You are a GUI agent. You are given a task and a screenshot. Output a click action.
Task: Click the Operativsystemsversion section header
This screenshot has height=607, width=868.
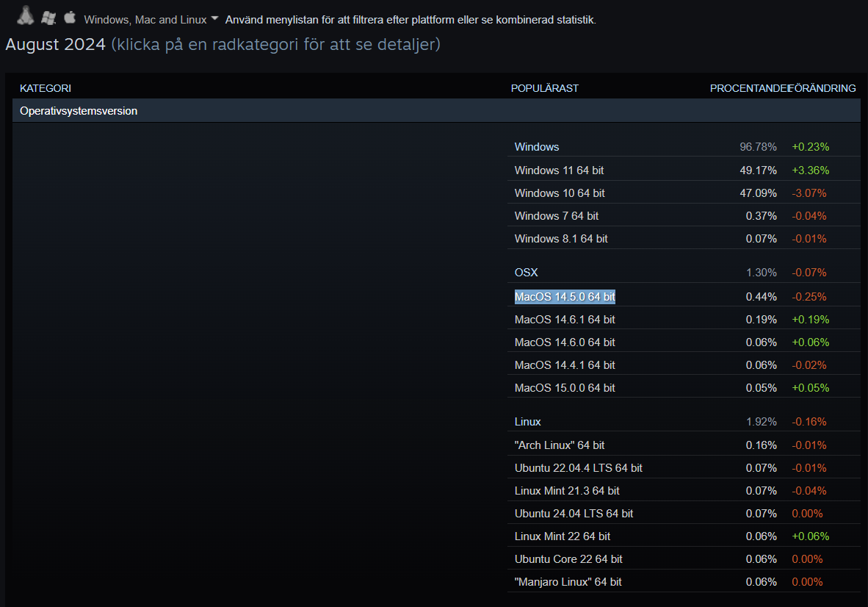(x=79, y=110)
